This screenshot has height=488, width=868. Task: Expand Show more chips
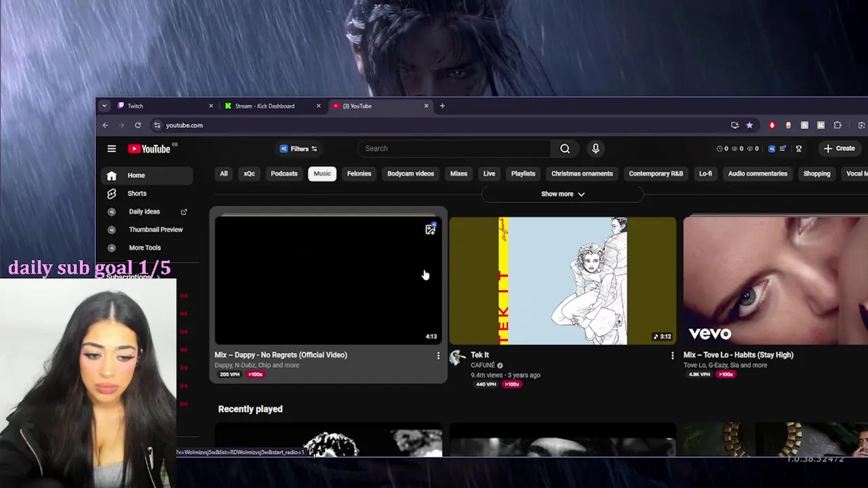click(563, 194)
